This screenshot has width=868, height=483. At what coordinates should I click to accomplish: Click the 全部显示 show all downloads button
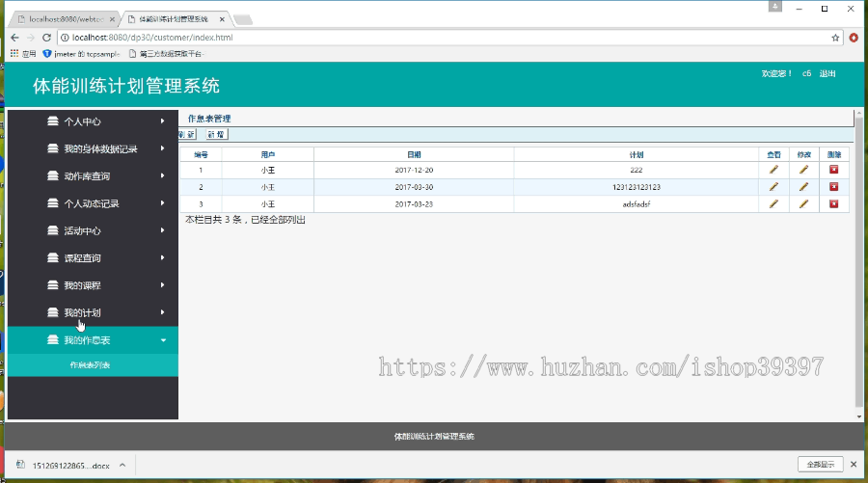click(x=821, y=464)
